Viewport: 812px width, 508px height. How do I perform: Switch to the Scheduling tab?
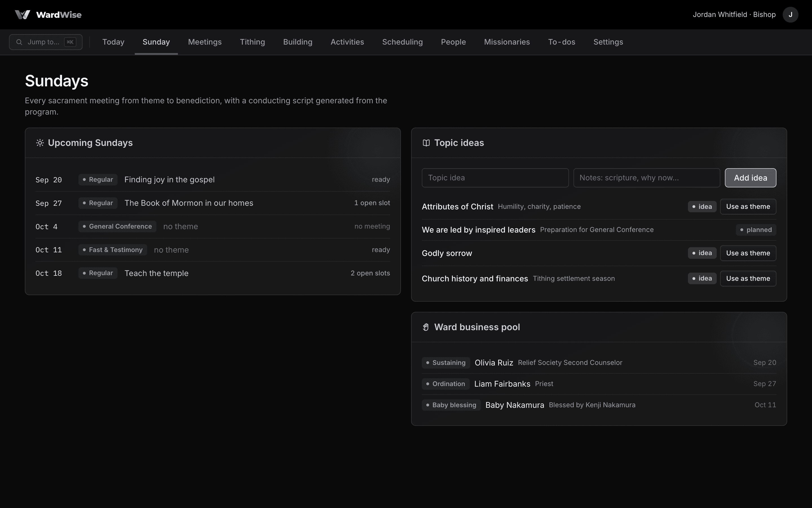(402, 42)
